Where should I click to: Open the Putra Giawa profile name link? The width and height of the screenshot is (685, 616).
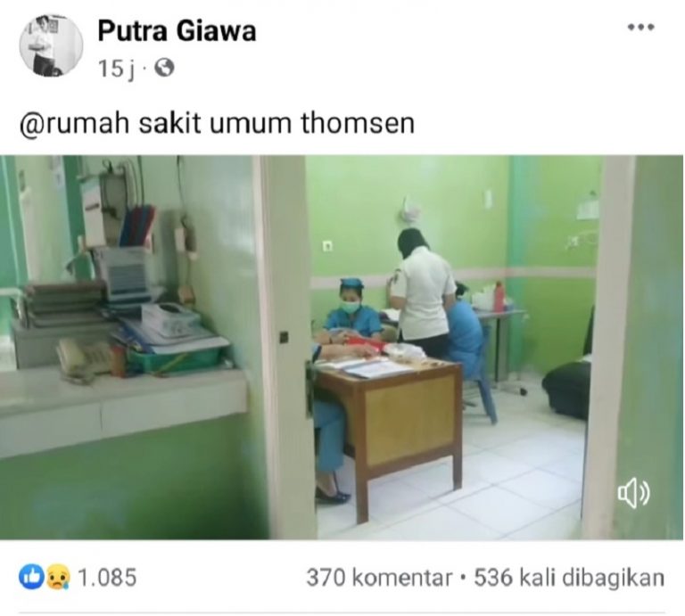tap(177, 31)
